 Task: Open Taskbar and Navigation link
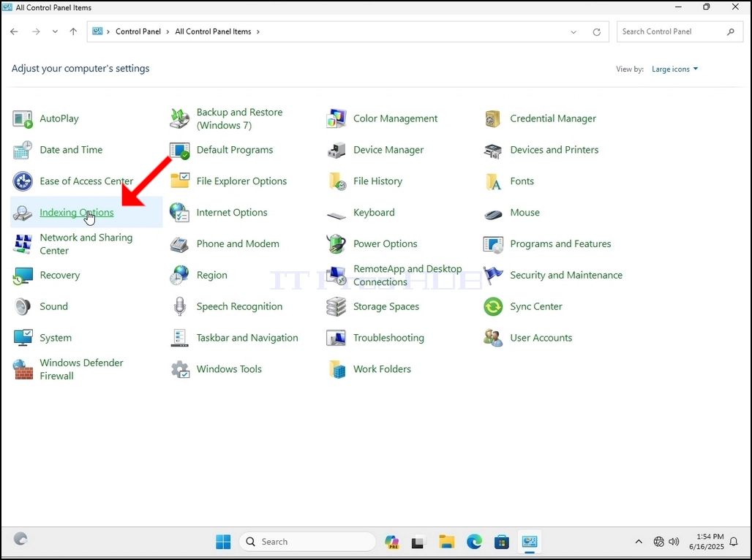(x=247, y=338)
